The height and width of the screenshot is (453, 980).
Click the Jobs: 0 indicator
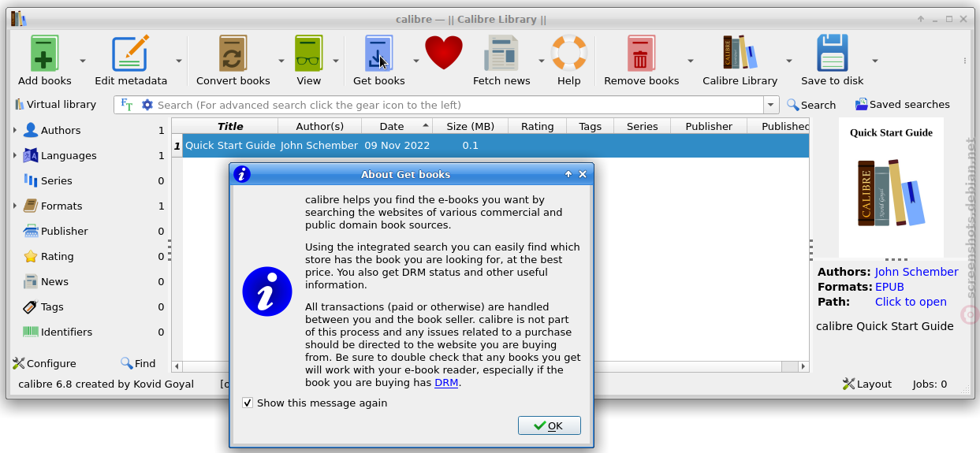pyautogui.click(x=930, y=384)
